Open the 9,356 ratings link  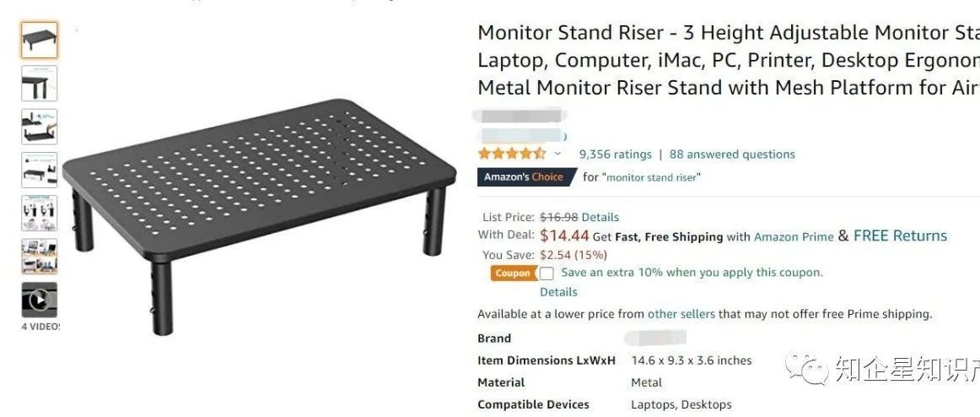coord(615,154)
